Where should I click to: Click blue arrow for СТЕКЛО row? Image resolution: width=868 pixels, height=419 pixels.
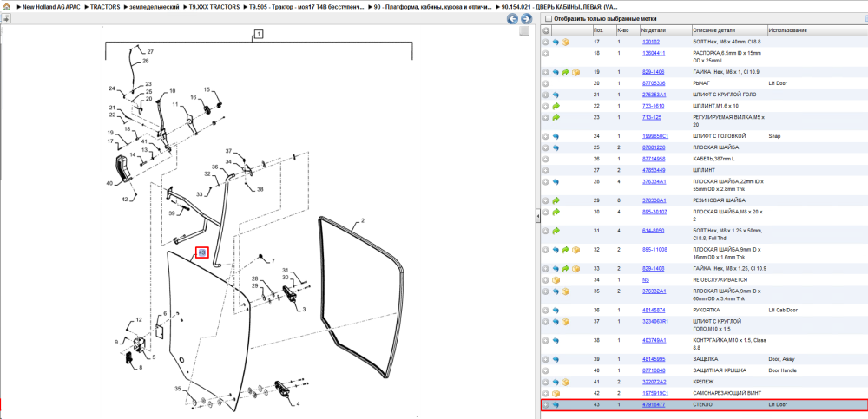(x=556, y=404)
